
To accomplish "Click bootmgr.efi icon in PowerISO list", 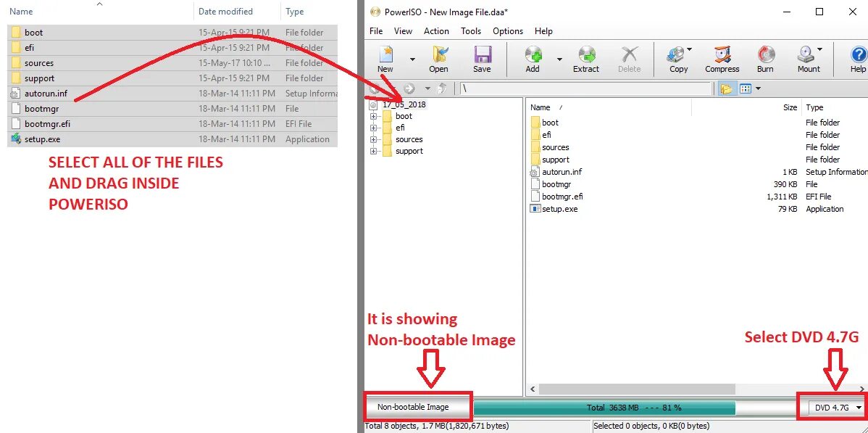I will (x=535, y=197).
